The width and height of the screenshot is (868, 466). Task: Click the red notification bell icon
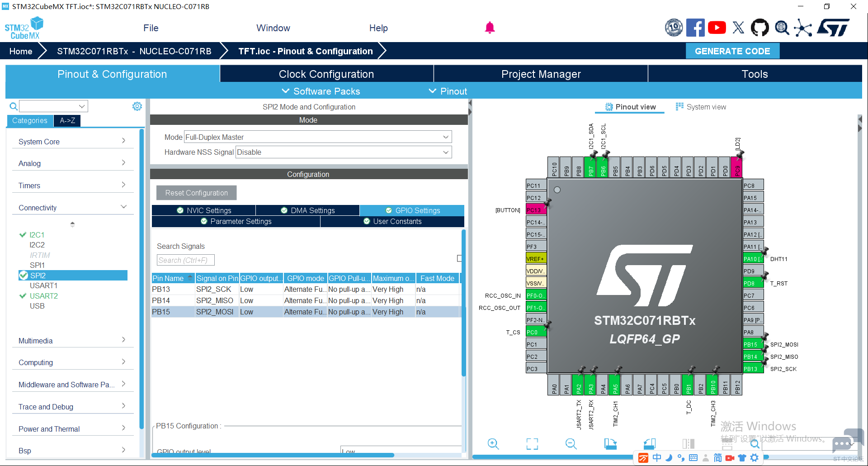pyautogui.click(x=490, y=28)
